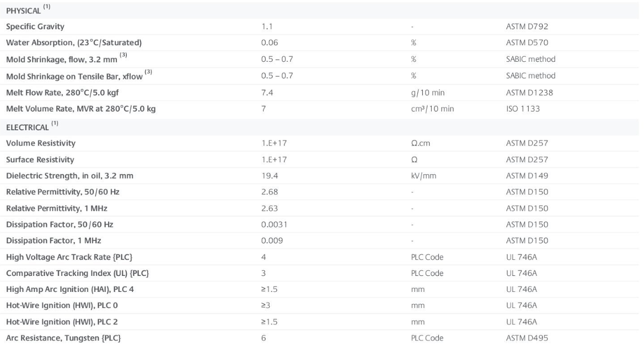Click the Comparative Tracking Index label

coord(77,273)
